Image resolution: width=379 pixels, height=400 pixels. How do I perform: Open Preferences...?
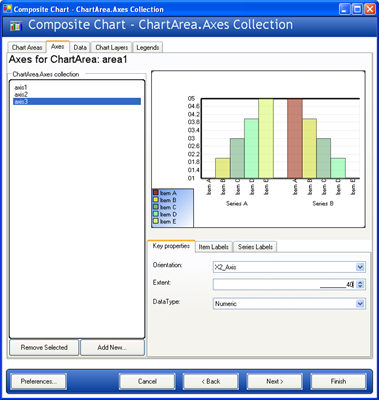point(39,381)
